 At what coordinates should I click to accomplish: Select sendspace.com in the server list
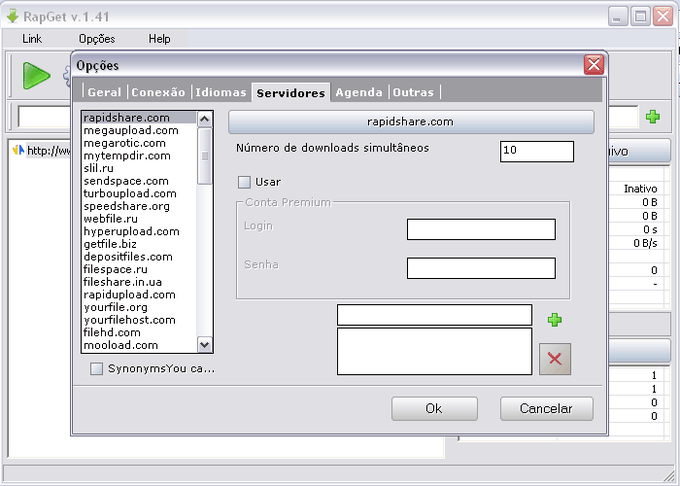139,181
